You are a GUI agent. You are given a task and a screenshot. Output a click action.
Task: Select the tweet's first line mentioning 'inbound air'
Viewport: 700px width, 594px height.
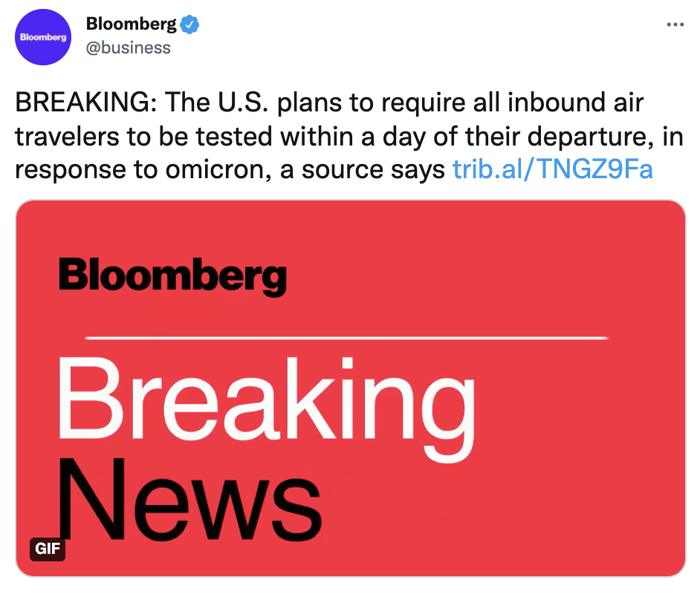point(329,103)
